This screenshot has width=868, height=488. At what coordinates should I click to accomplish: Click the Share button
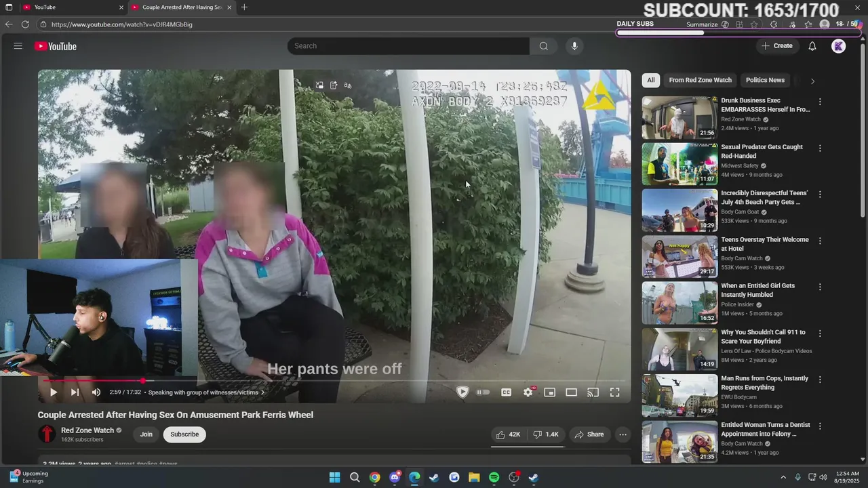click(589, 434)
